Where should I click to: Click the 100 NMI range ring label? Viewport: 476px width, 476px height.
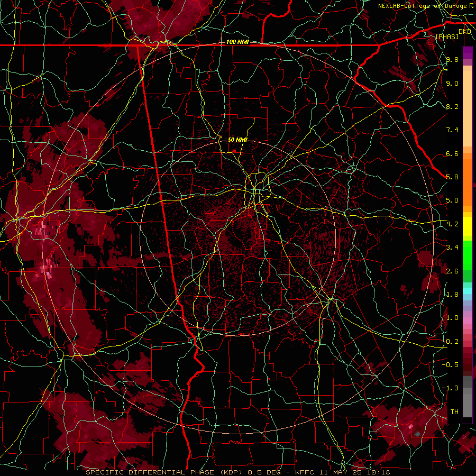[237, 42]
